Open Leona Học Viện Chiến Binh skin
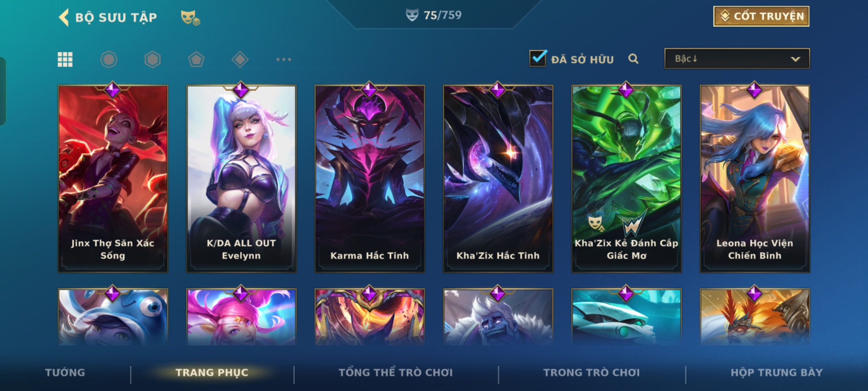Viewport: 868px width, 391px height. tap(755, 178)
